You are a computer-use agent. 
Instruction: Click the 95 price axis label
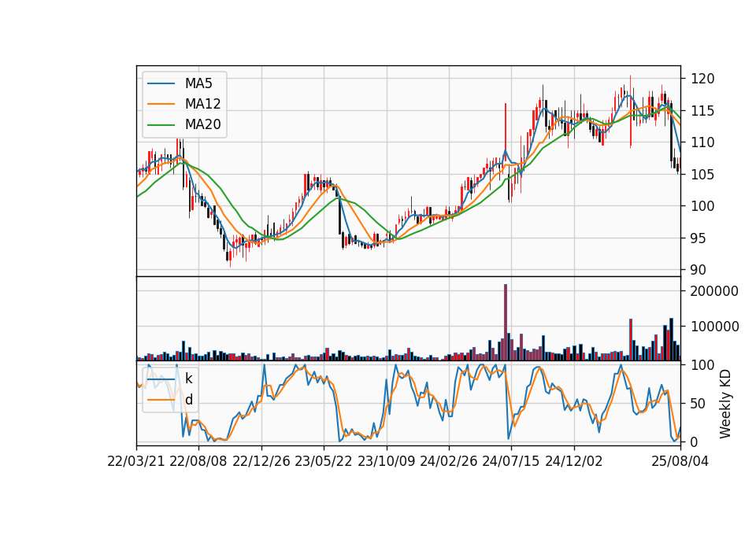699,238
